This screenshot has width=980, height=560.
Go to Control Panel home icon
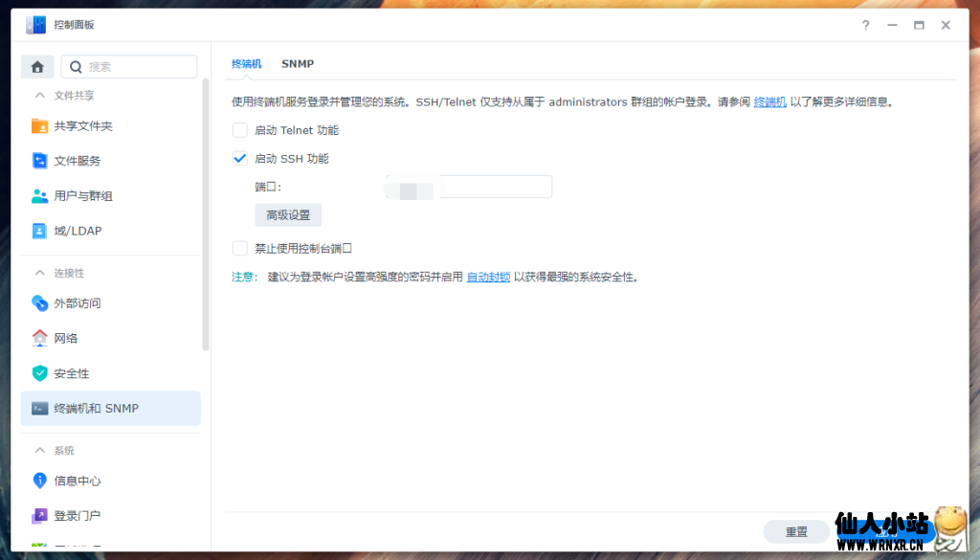pyautogui.click(x=37, y=67)
